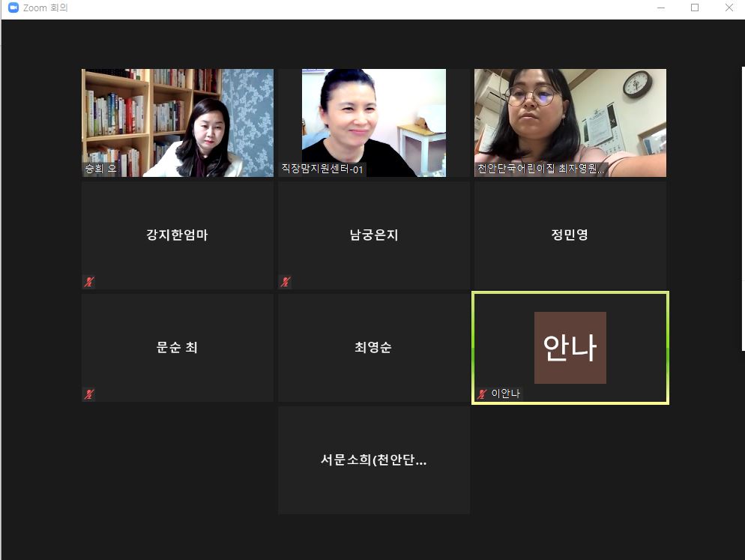Minimize the Zoom meeting window
This screenshot has width=745, height=560.
point(660,7)
